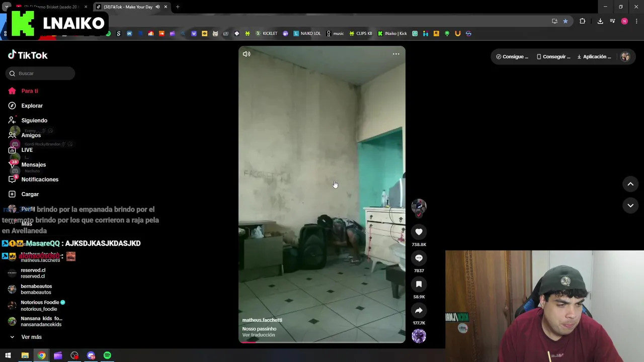Open Windows Start menu
This screenshot has height=362, width=644.
pyautogui.click(x=8, y=355)
